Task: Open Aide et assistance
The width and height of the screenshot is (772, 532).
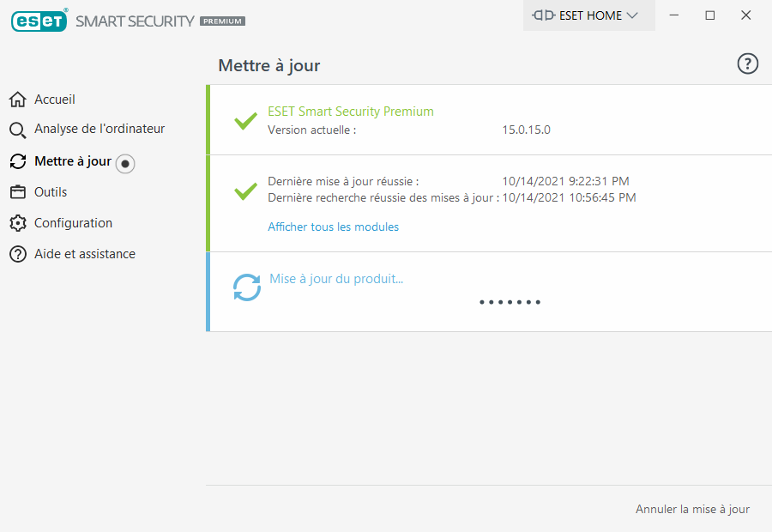Action: pos(85,254)
